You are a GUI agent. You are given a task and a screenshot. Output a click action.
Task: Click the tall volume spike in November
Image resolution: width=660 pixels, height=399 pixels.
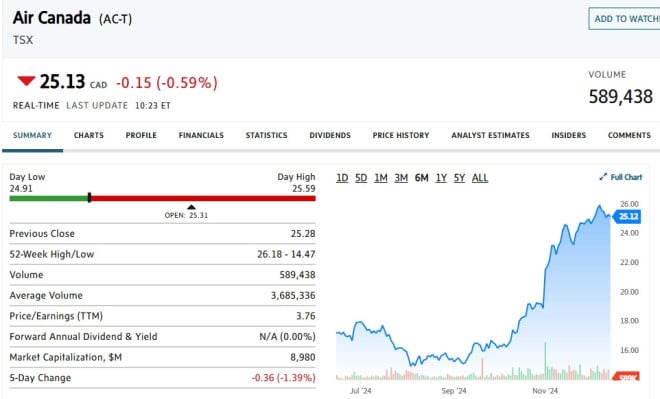546,361
